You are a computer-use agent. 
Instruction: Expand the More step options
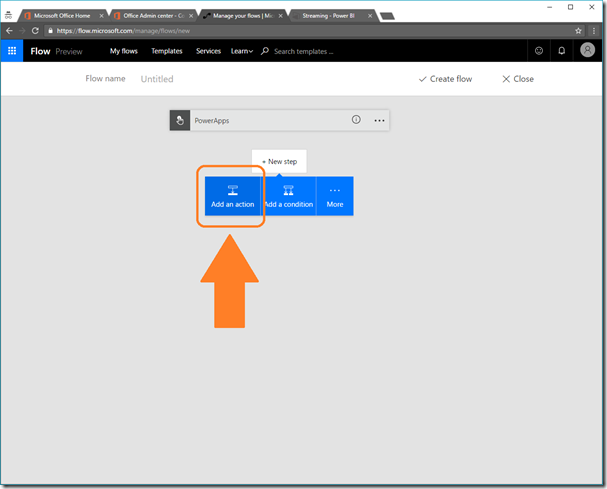pyautogui.click(x=335, y=196)
